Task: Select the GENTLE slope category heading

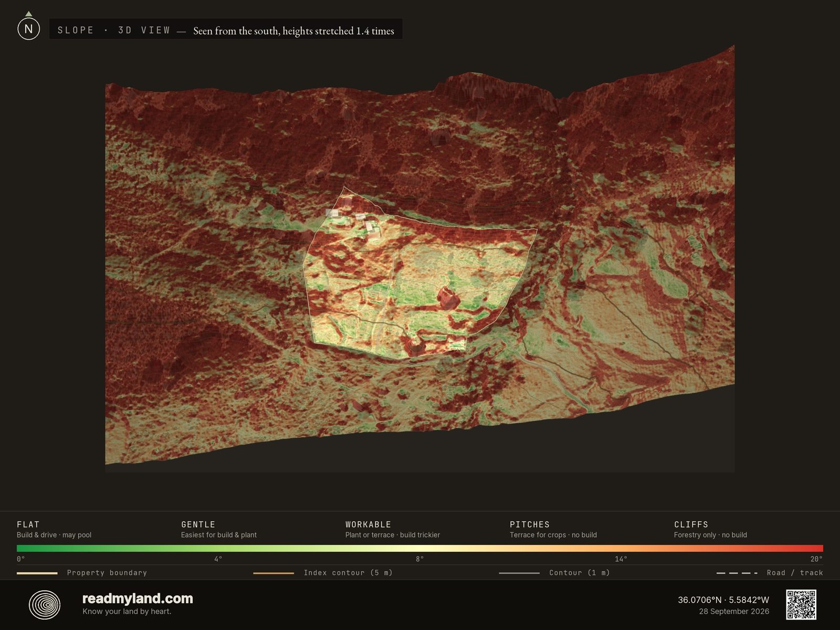Action: tap(198, 524)
